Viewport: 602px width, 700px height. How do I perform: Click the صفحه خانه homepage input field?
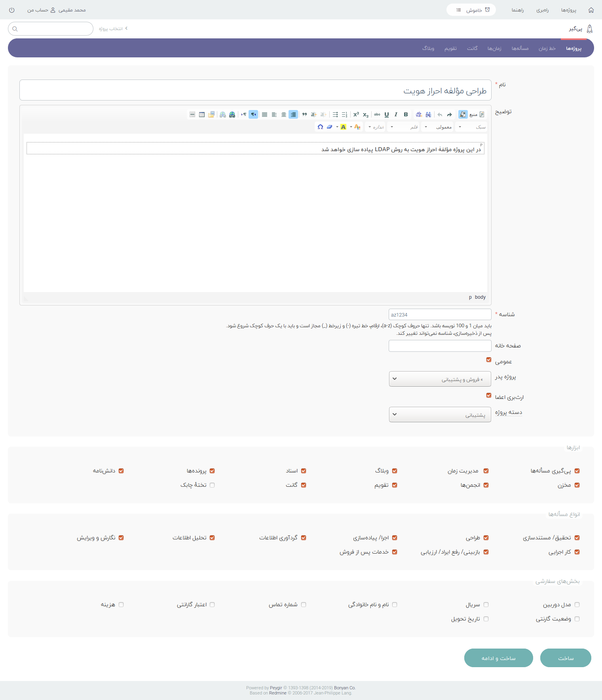click(x=440, y=346)
